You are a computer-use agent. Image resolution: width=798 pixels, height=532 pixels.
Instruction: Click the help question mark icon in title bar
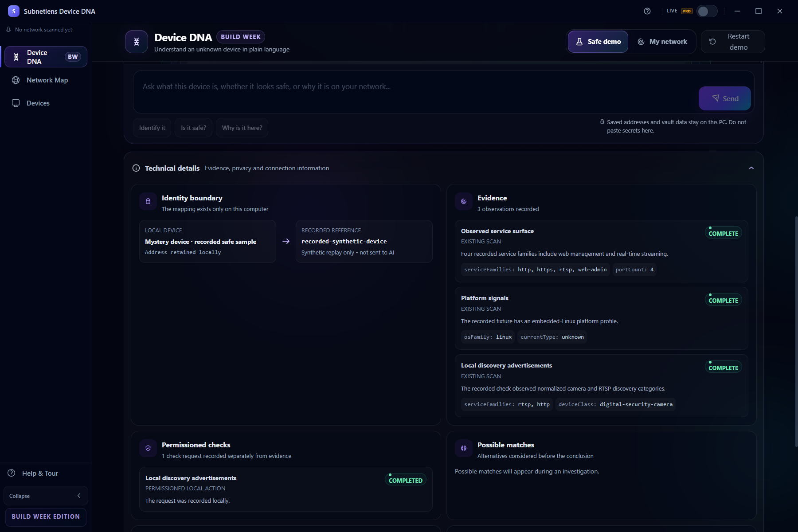coord(647,11)
